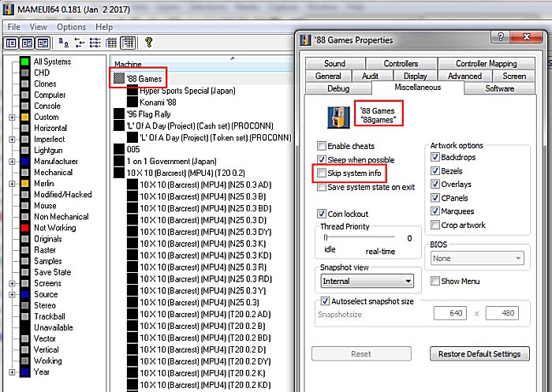Click the Reset button
552x392 pixels.
361,353
